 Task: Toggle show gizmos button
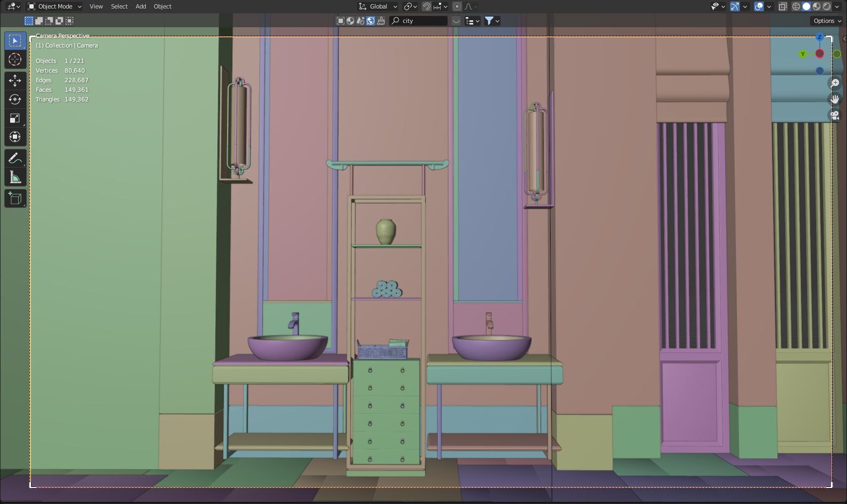click(735, 6)
